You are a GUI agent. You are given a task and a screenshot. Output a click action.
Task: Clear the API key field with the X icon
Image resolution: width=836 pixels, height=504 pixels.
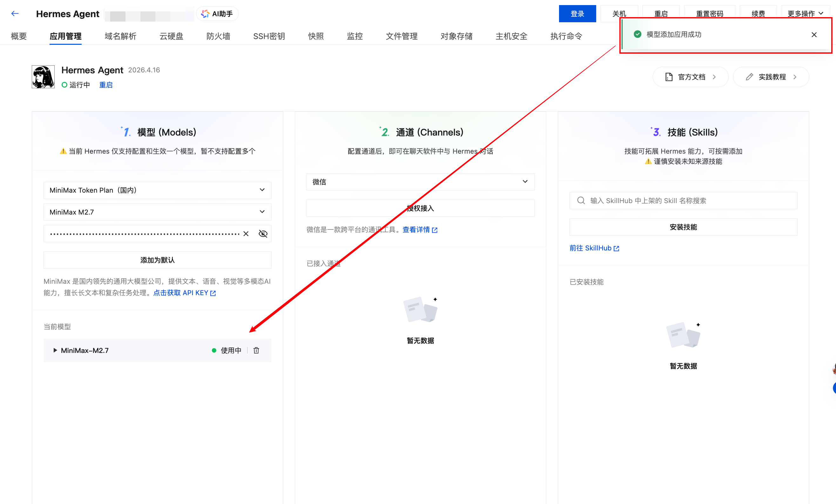[246, 234]
